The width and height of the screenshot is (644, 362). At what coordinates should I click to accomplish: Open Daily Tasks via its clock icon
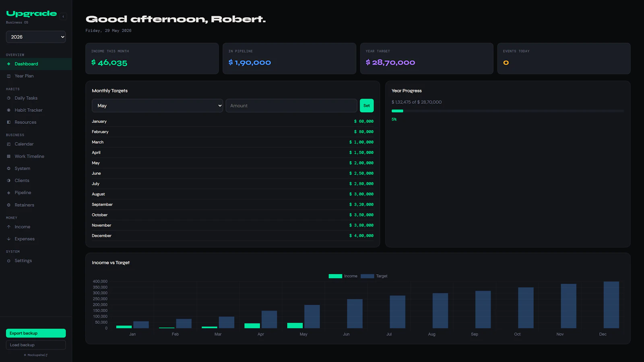(9, 98)
